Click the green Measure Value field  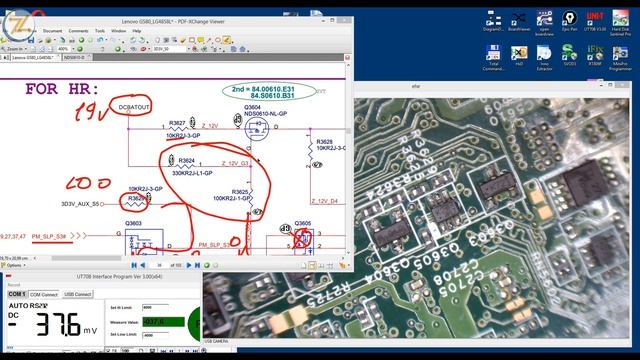[163, 322]
